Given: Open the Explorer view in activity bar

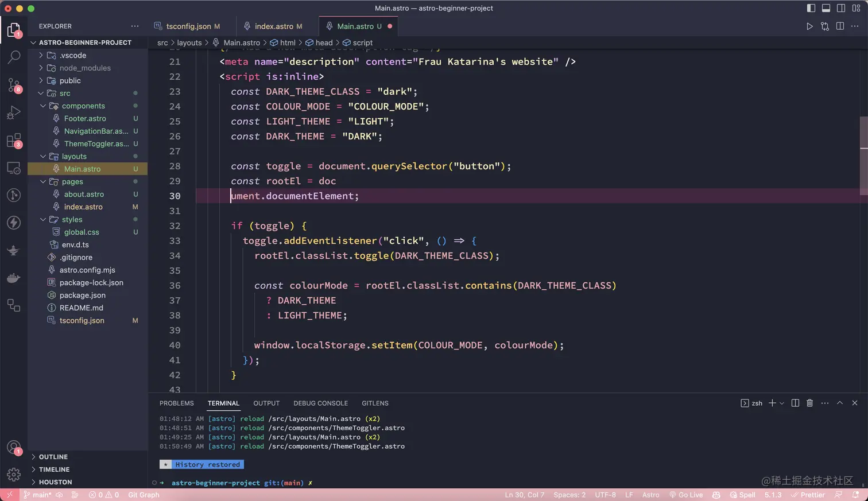Looking at the screenshot, I should 14,30.
